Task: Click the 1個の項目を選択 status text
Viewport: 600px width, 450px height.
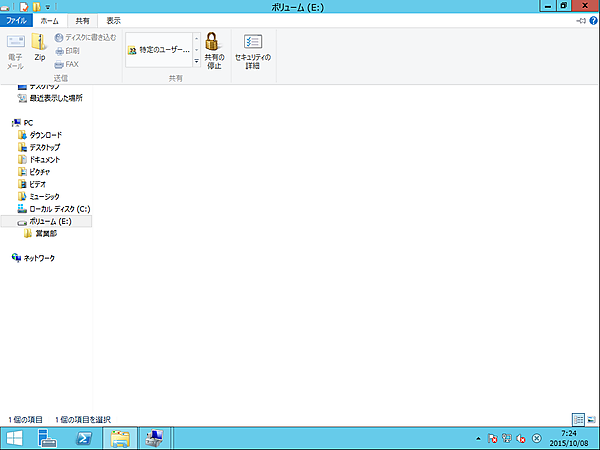Action: [83, 420]
